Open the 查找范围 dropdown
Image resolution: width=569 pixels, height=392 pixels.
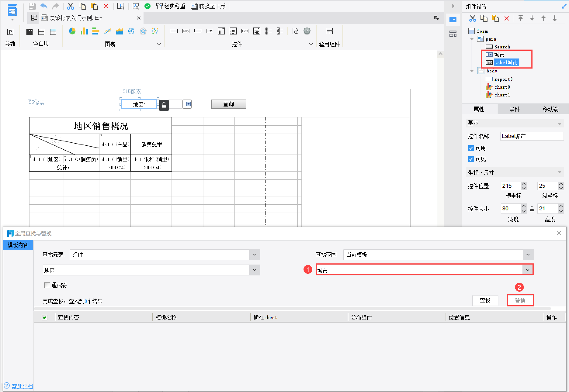(x=528, y=255)
